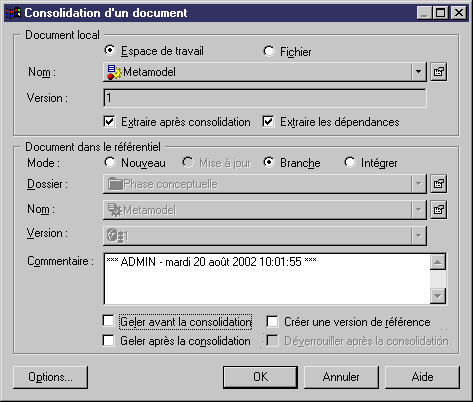Click properties icon beside local document Nom

[438, 72]
